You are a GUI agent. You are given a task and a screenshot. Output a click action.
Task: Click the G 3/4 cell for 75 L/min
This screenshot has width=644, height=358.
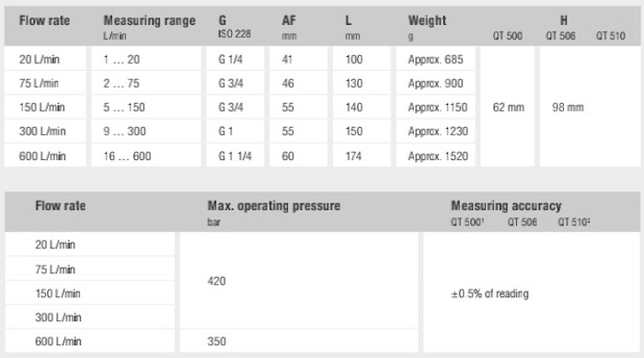click(230, 84)
